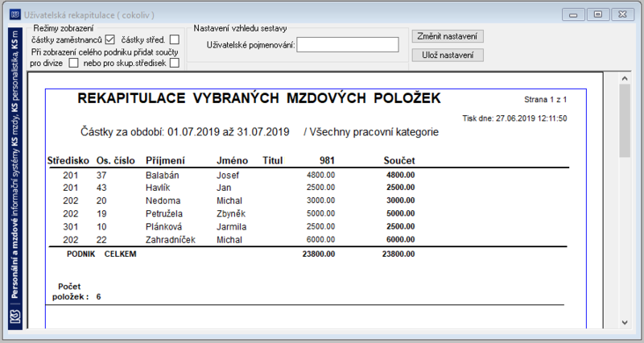Screen dimensions: 644x343
Task: Maximize the Uživatelská rekapitulace window
Action: (x=598, y=14)
